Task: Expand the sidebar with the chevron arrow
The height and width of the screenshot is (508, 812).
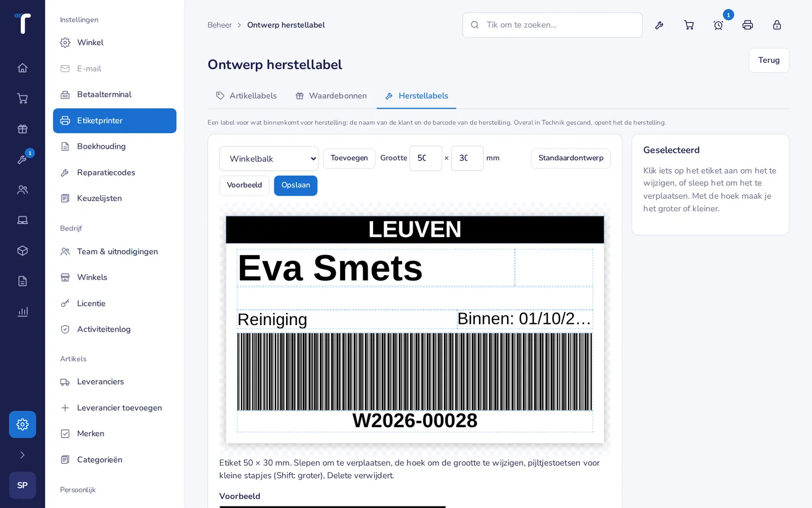Action: 22,455
